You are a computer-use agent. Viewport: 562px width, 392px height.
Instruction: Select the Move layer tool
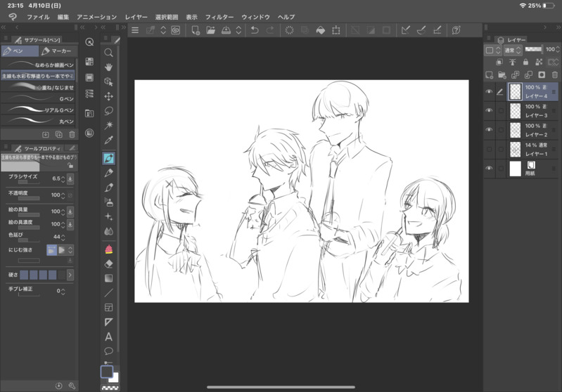point(108,96)
